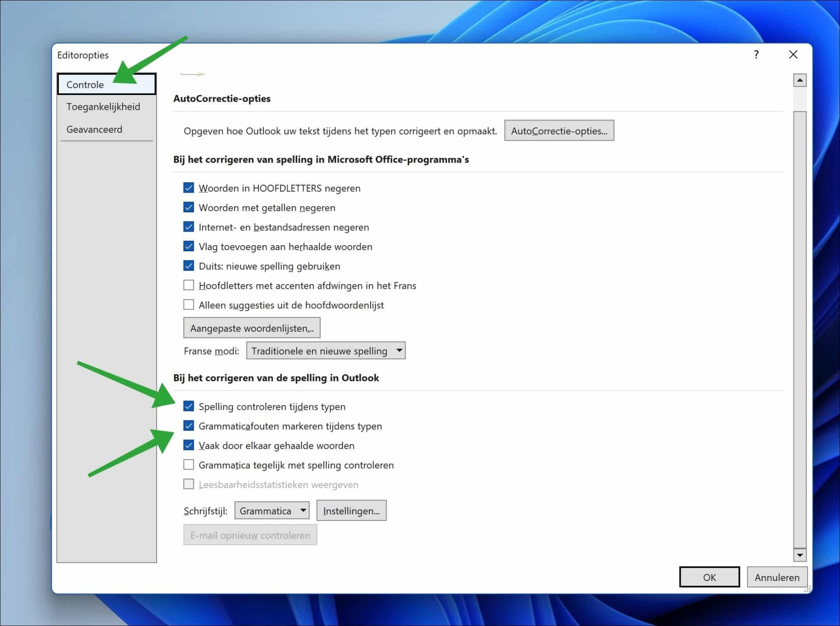Disable Spelling controleren tijdens typen
The image size is (840, 626).
(x=189, y=406)
